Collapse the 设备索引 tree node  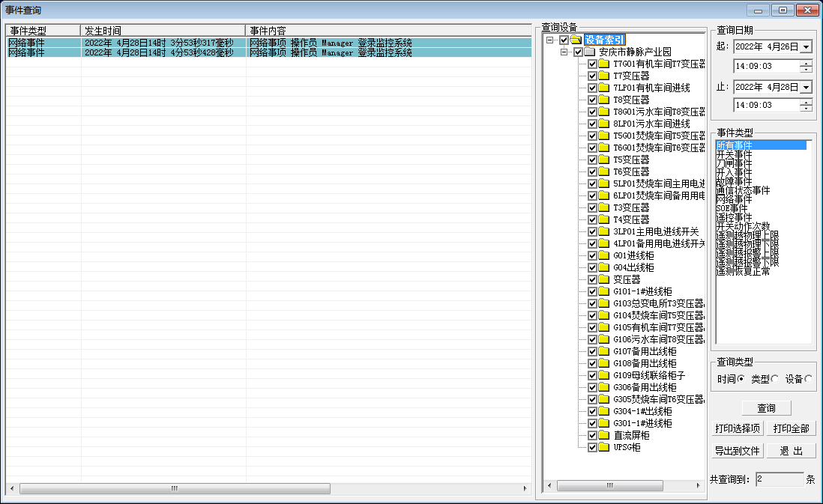[549, 40]
